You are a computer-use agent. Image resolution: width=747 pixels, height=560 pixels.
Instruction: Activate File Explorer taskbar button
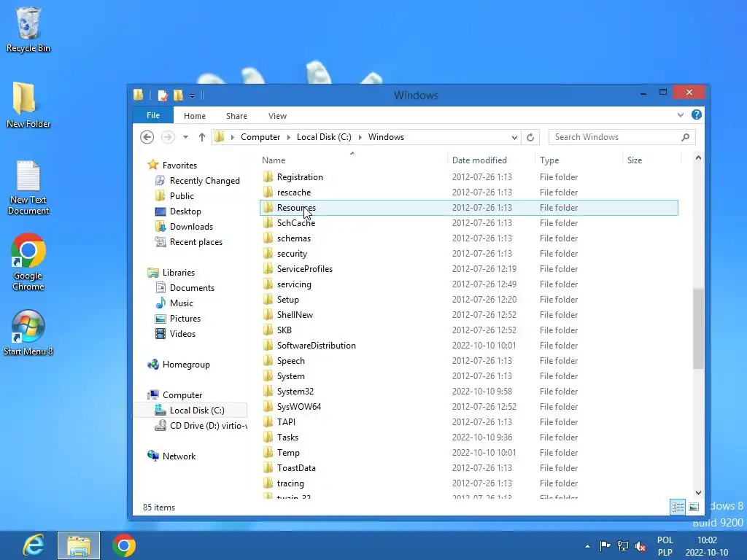(79, 545)
